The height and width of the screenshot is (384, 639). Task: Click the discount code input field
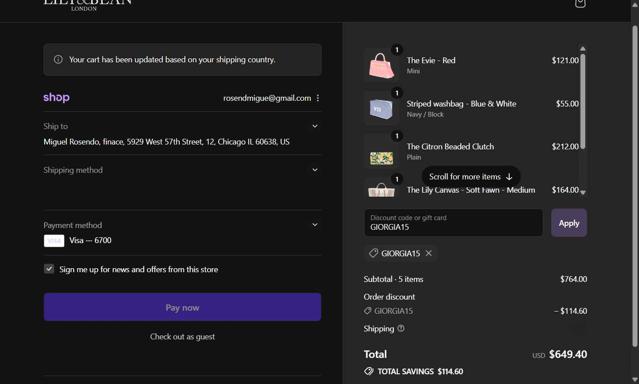[x=453, y=223]
